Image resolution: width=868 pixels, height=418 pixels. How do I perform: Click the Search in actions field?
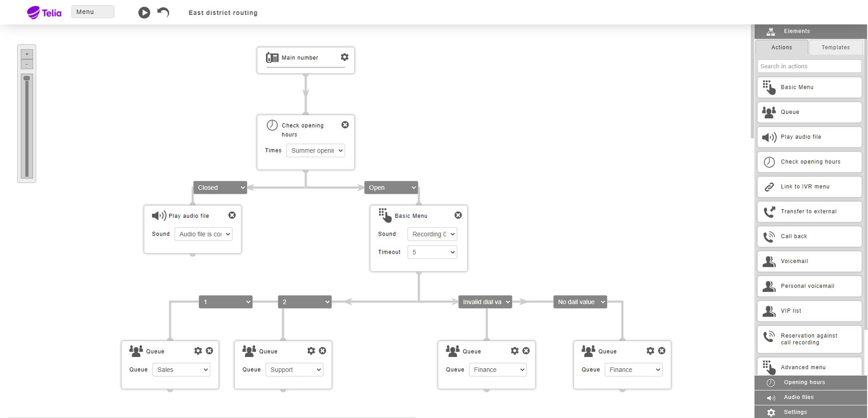(x=809, y=66)
